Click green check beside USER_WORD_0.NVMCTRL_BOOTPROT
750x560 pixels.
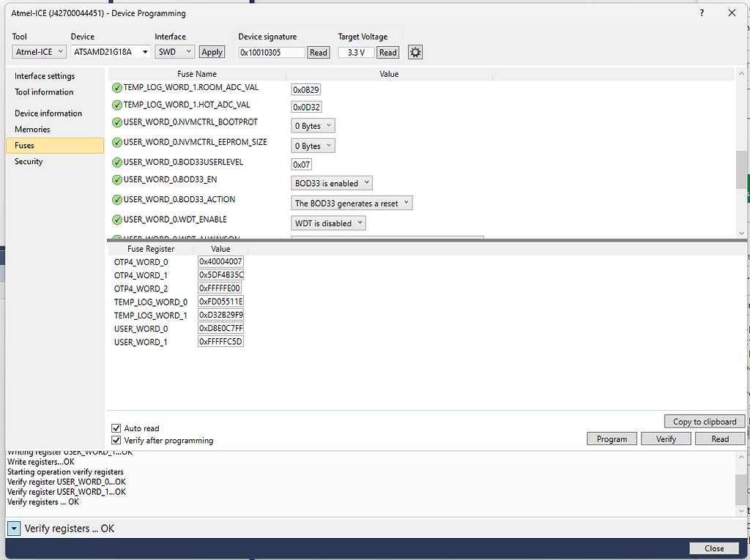[x=116, y=123]
